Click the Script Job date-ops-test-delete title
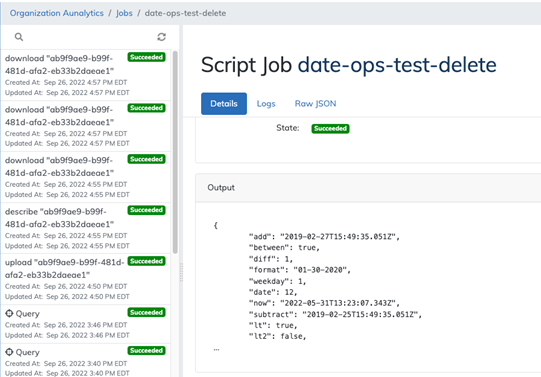The width and height of the screenshot is (541, 377). [x=348, y=65]
